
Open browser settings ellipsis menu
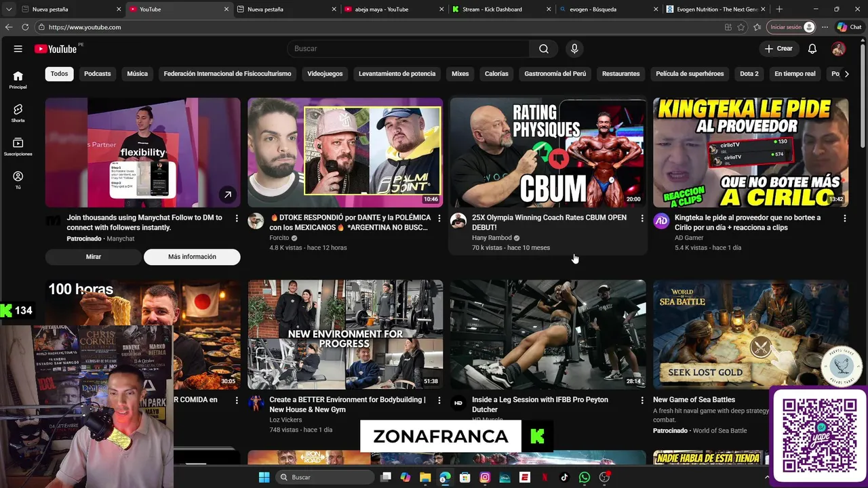825,27
